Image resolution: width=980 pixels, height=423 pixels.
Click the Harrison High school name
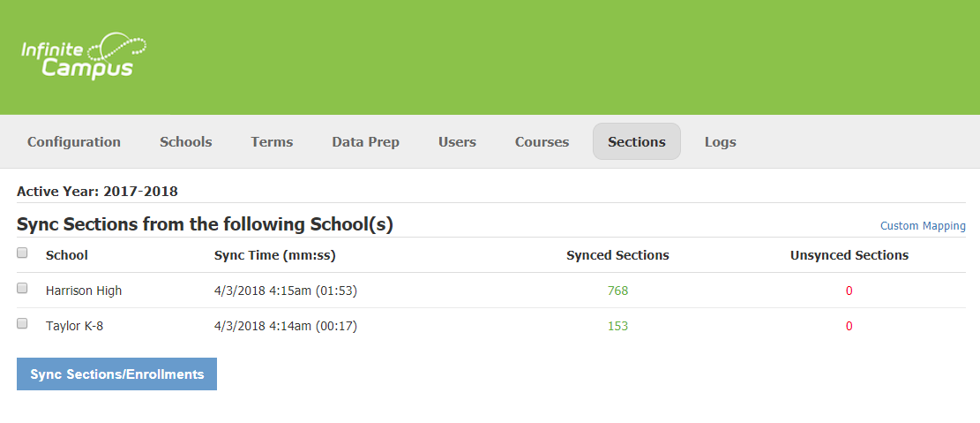coord(84,291)
